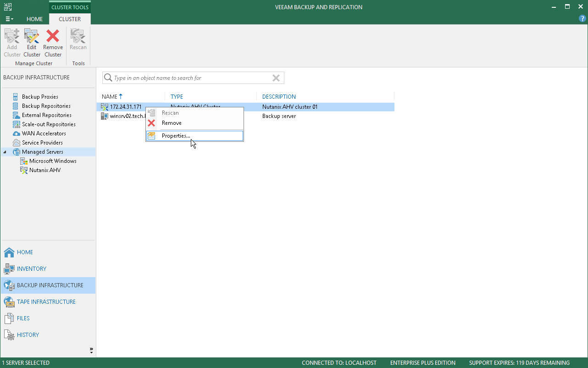Click the CLUSTER TOOLS contextual tab header

[x=70, y=7]
